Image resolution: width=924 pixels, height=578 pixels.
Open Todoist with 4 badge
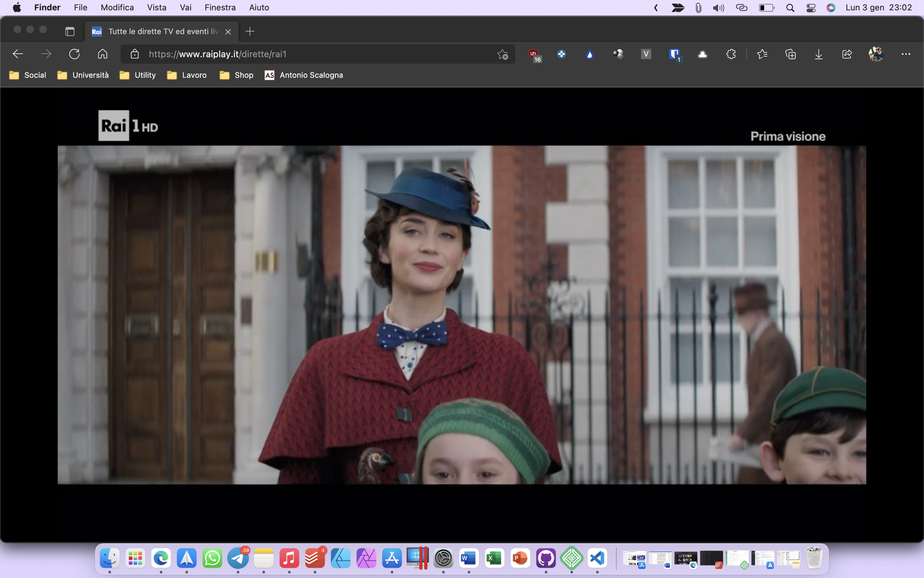click(x=315, y=558)
